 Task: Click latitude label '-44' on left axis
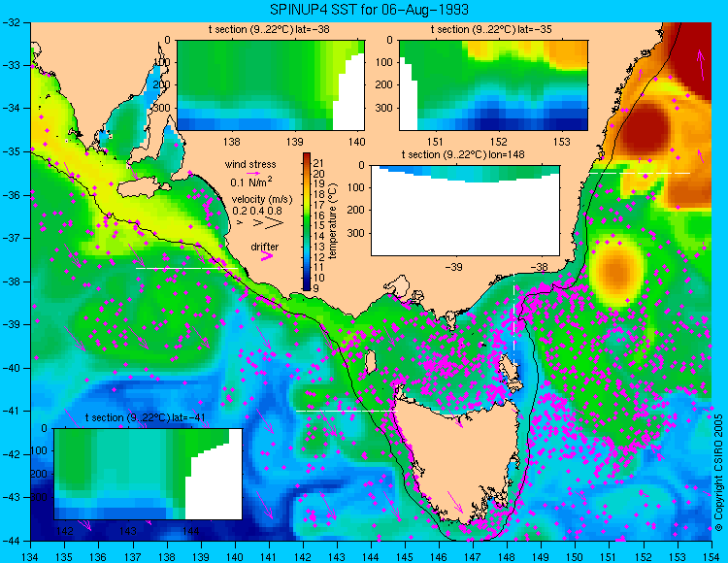11,541
